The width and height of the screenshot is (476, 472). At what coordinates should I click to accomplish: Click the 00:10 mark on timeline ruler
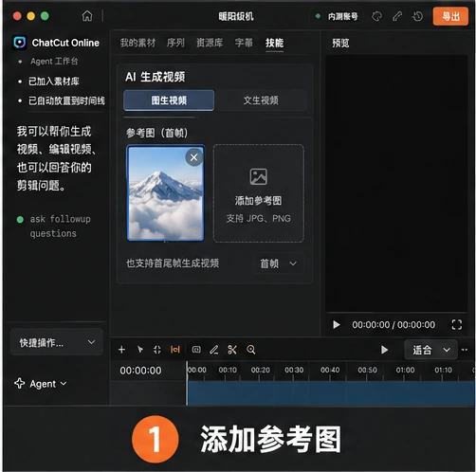[228, 370]
